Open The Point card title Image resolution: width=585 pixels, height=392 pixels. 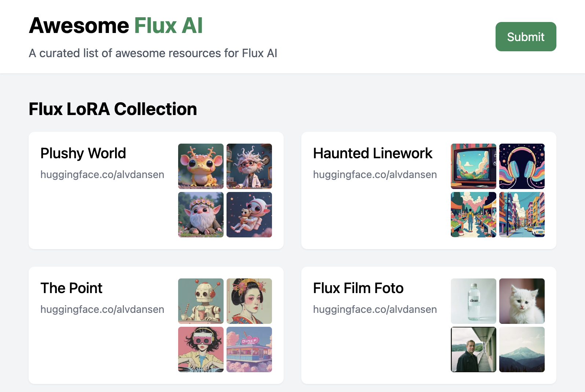pos(71,288)
